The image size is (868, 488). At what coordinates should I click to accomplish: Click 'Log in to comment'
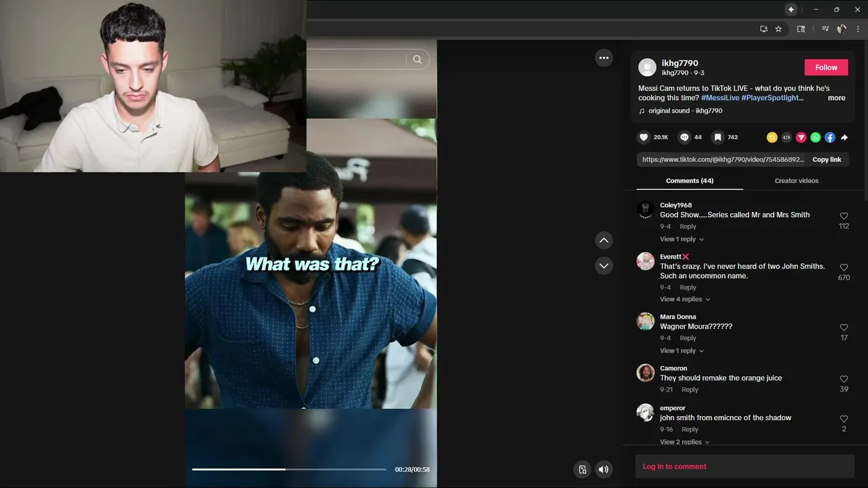675,466
